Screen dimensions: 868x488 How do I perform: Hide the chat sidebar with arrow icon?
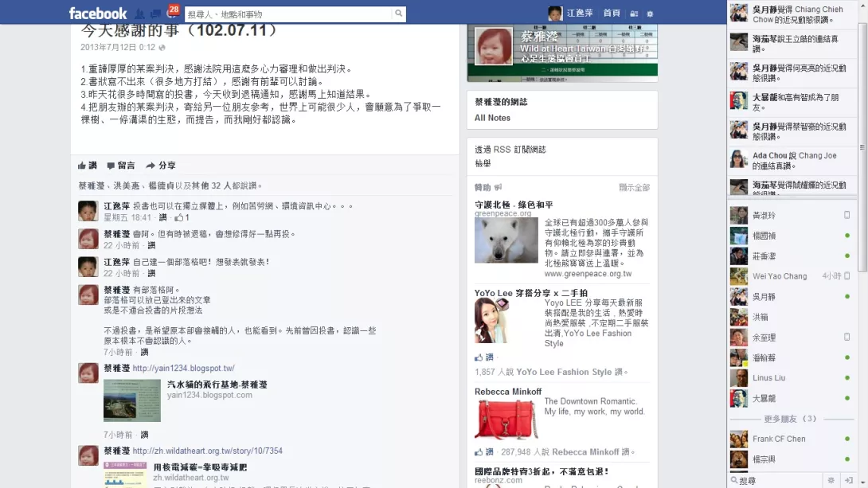[x=849, y=480]
